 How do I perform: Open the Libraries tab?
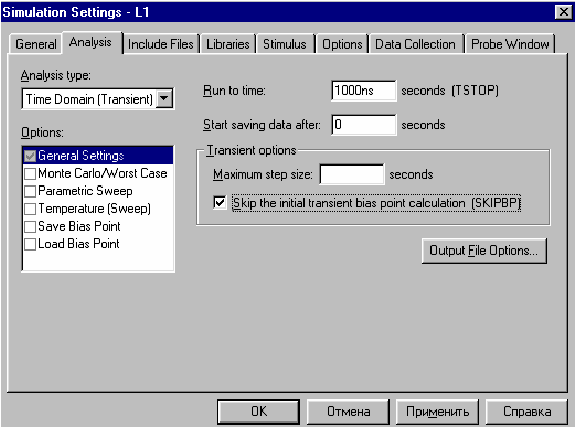click(228, 44)
